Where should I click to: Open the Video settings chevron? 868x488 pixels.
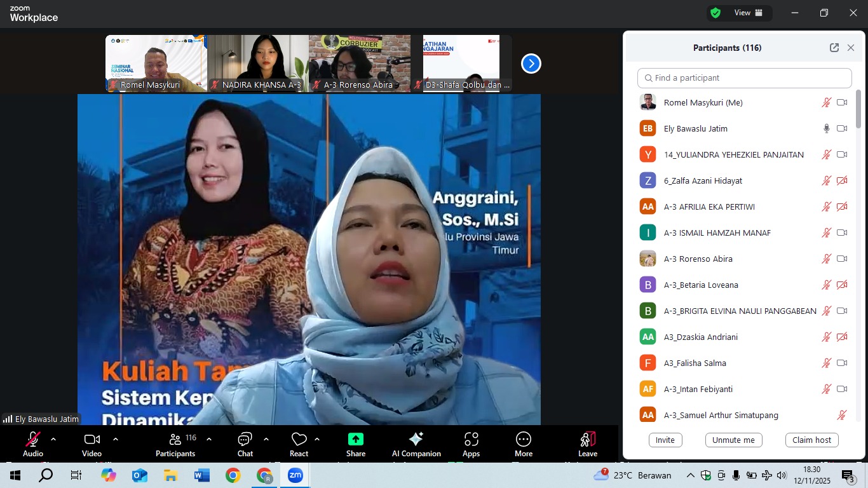tap(115, 438)
